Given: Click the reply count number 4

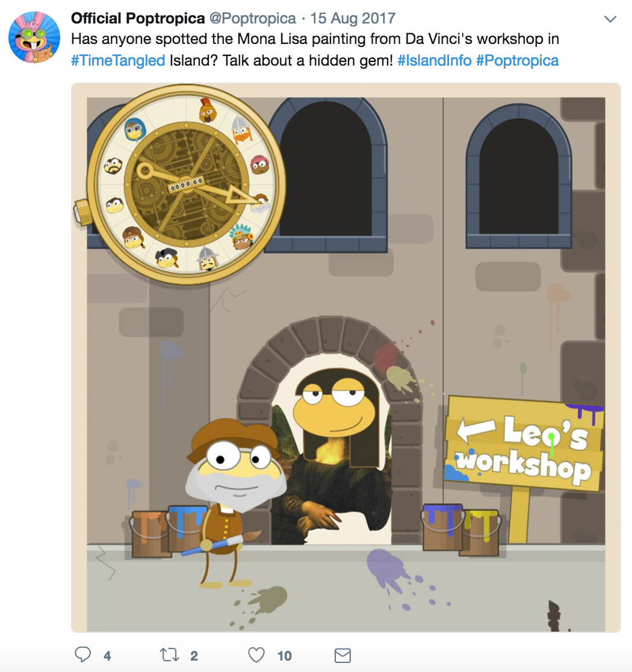Looking at the screenshot, I should [107, 656].
